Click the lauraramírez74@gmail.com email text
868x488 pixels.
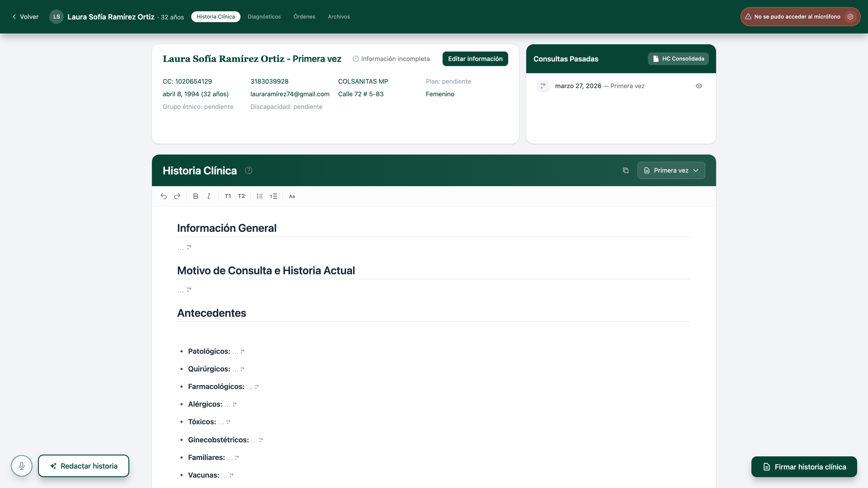click(290, 94)
